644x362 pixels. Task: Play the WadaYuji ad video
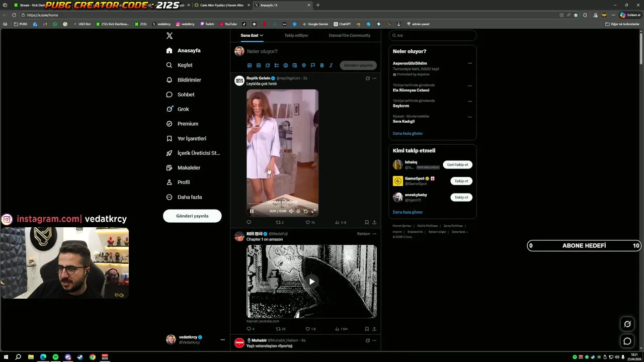click(311, 282)
